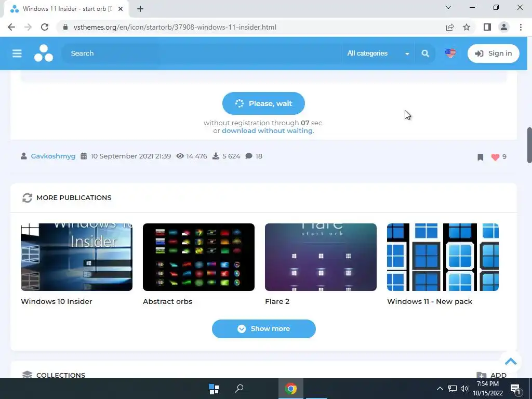Select the Windows 11 Insider browser tab
Image resolution: width=532 pixels, height=399 pixels.
(x=66, y=9)
